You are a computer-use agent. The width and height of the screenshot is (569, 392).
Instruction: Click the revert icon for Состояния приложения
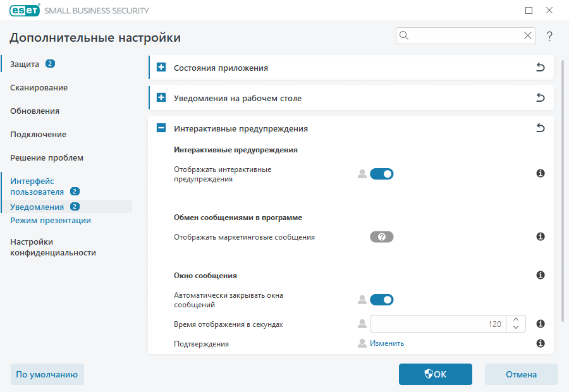point(541,67)
